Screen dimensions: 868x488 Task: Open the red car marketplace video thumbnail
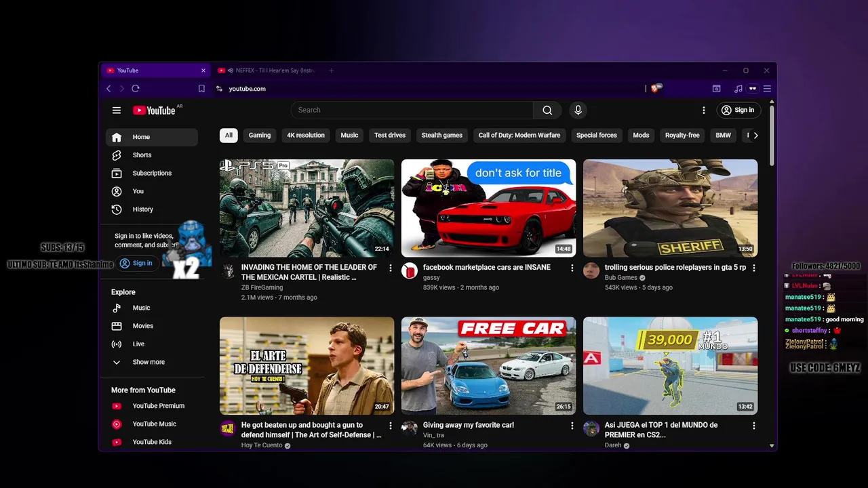(x=488, y=208)
